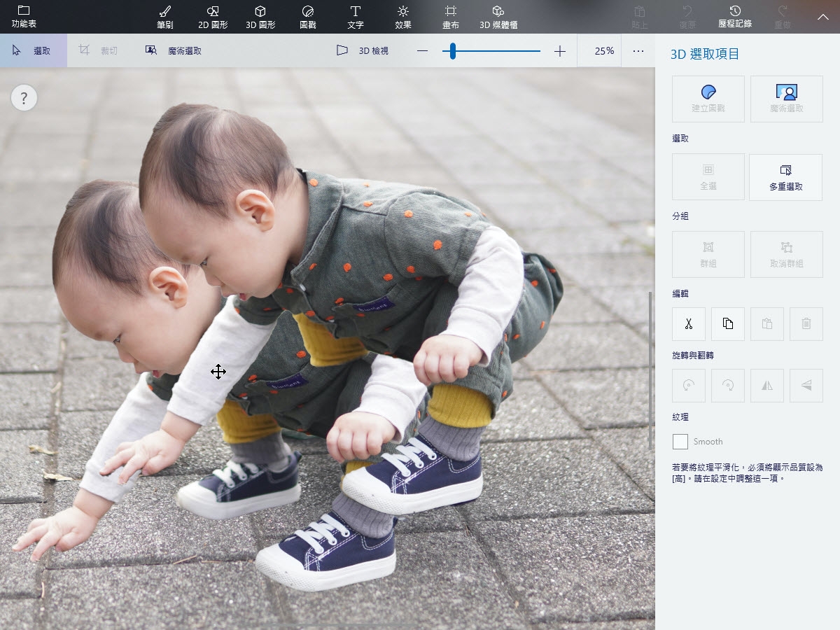Select the Brushes (筆刷) tool

coord(165,17)
